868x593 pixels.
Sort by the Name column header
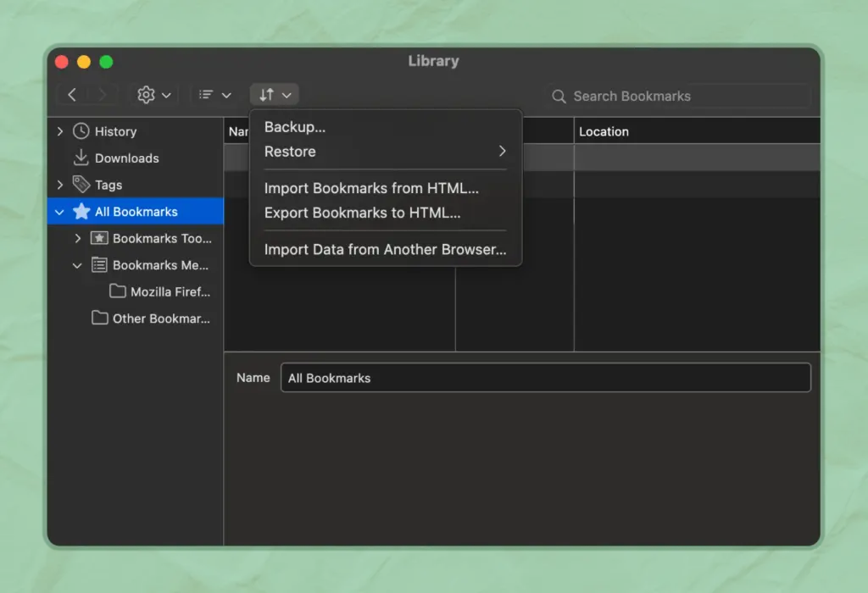click(x=237, y=131)
